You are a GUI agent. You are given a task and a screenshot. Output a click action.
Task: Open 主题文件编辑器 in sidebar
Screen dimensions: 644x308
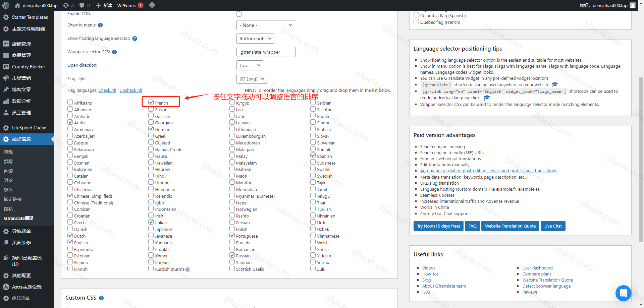click(27, 29)
